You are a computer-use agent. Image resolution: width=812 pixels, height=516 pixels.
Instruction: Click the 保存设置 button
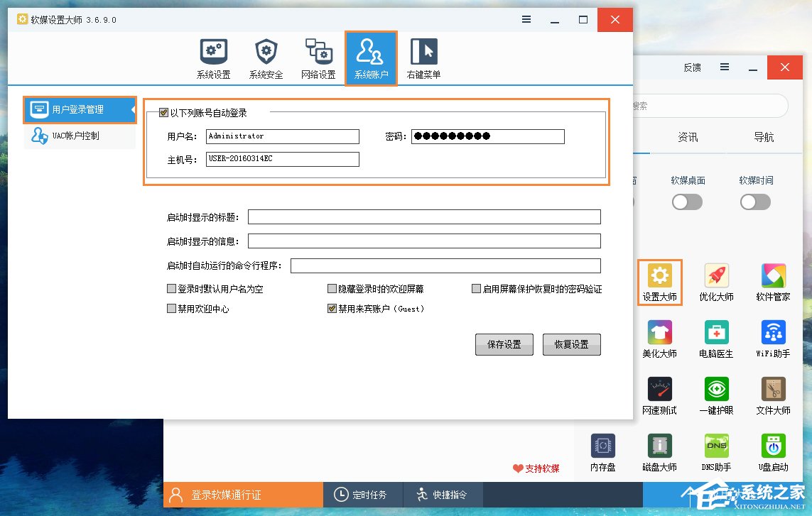tap(504, 344)
